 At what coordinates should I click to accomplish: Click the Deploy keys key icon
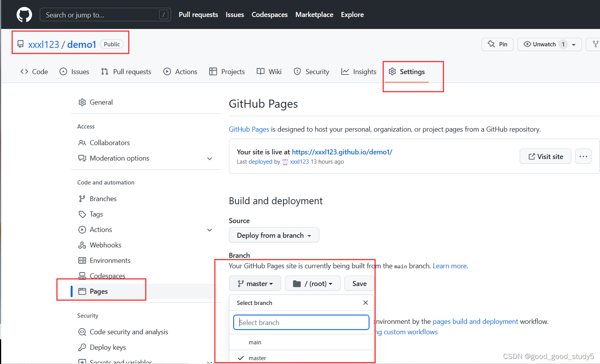82,347
